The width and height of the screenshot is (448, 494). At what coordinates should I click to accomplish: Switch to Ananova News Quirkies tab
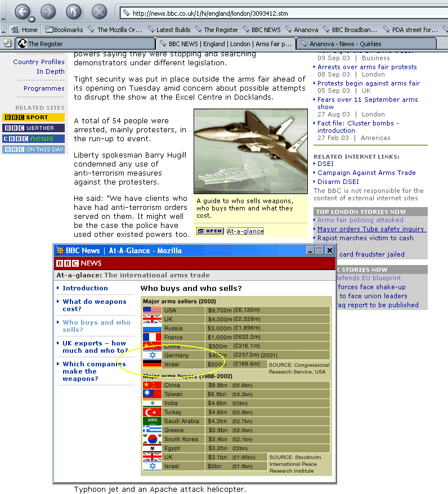click(x=366, y=43)
